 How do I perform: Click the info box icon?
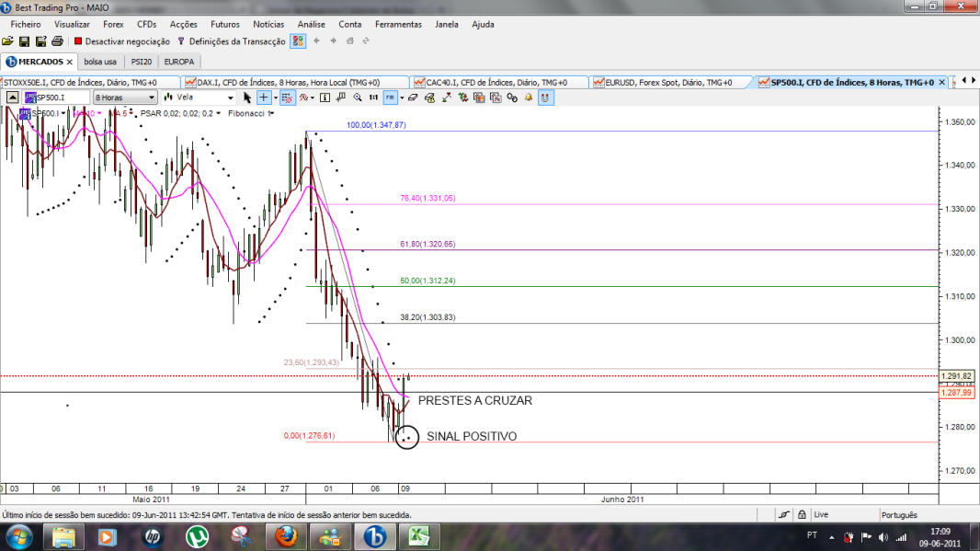(x=325, y=98)
